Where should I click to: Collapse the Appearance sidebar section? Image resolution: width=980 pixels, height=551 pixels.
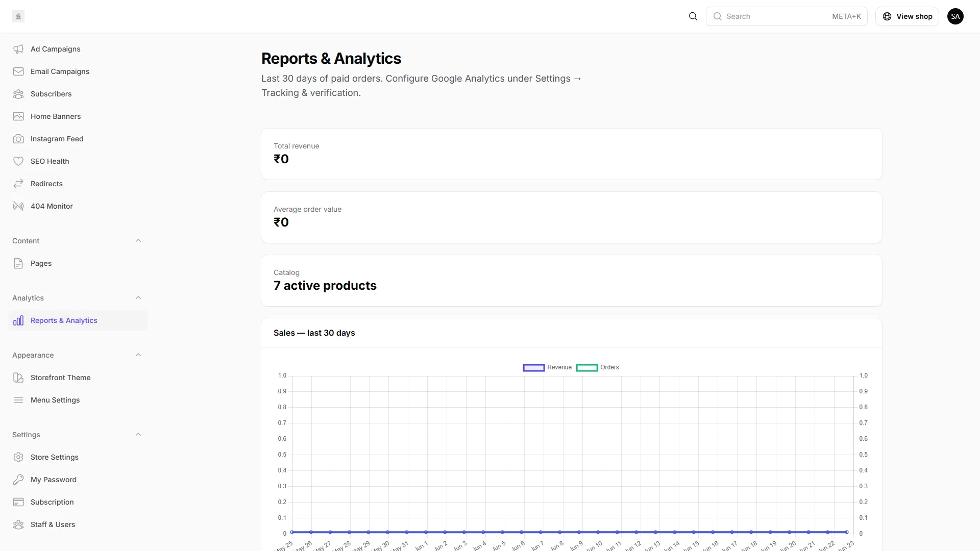tap(138, 355)
